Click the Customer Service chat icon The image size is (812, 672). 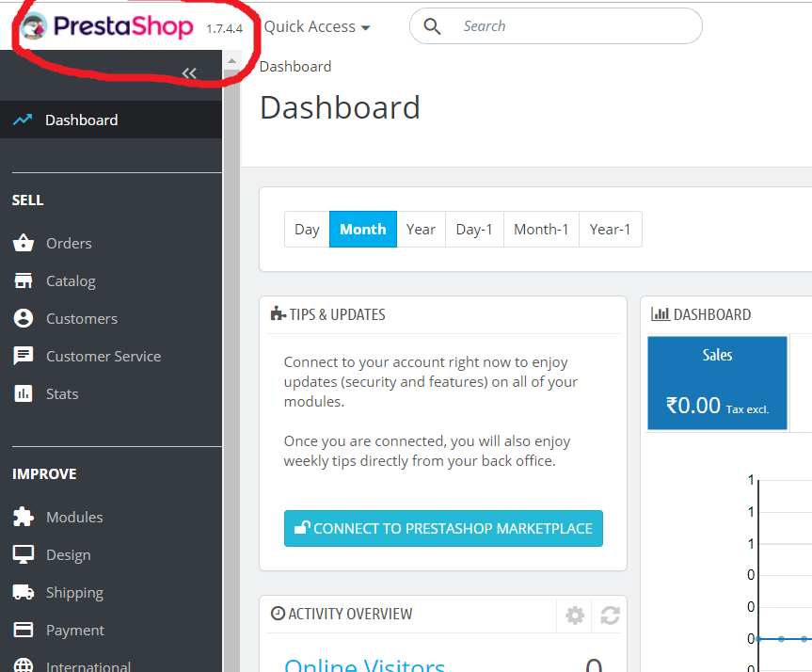[24, 356]
